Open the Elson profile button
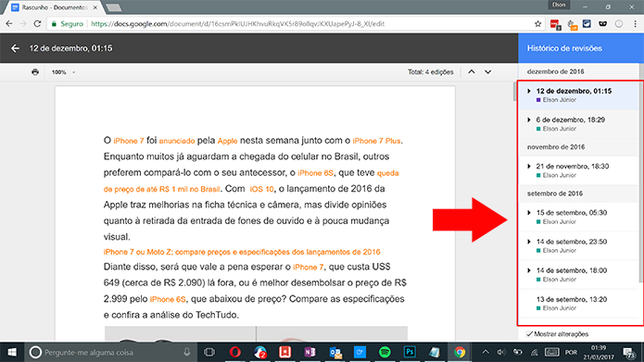 559,5
